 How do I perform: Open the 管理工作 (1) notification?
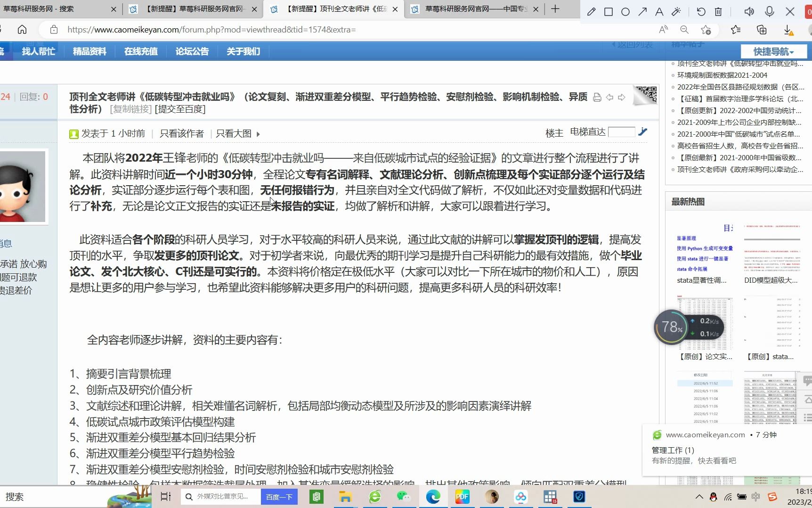coord(673,450)
